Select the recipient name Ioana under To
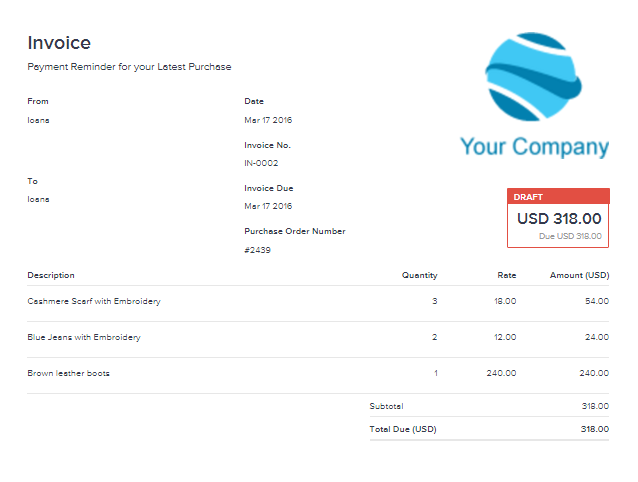 tap(38, 199)
